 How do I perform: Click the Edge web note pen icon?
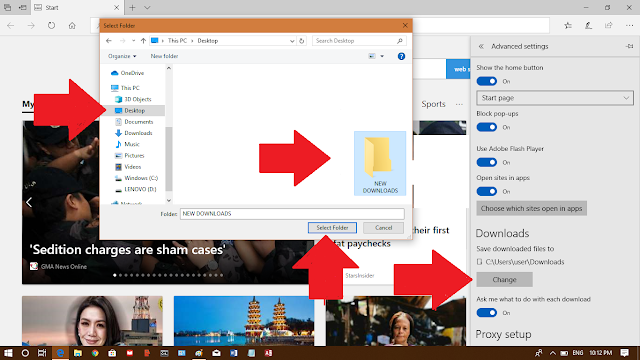pyautogui.click(x=588, y=25)
